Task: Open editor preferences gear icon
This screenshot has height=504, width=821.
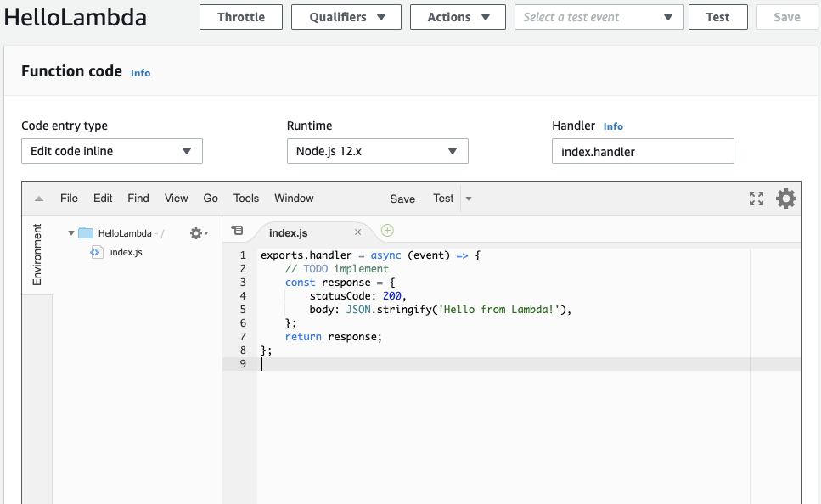Action: (x=786, y=199)
